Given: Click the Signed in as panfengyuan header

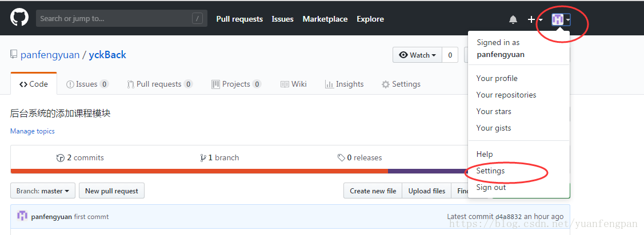Looking at the screenshot, I should click(x=501, y=48).
